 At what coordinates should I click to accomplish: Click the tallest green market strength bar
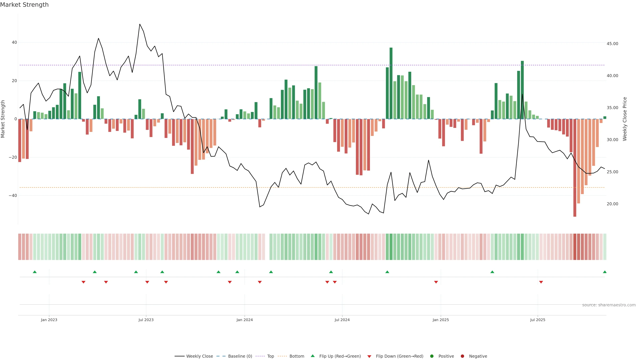click(x=391, y=83)
